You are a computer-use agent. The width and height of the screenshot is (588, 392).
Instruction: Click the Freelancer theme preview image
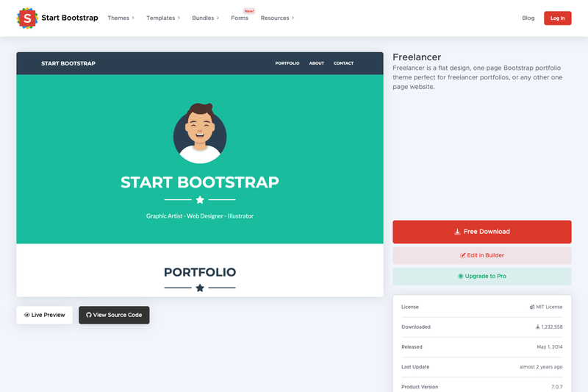tap(200, 174)
